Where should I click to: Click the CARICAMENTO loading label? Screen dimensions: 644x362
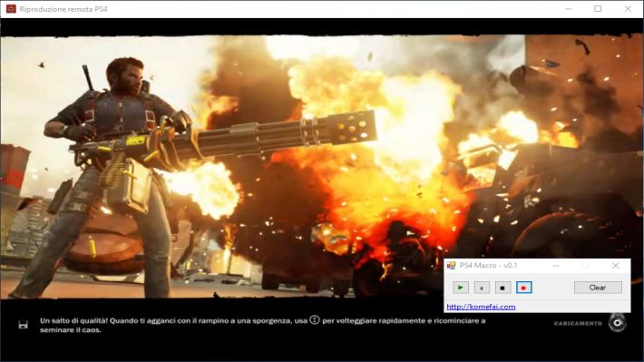coord(578,323)
